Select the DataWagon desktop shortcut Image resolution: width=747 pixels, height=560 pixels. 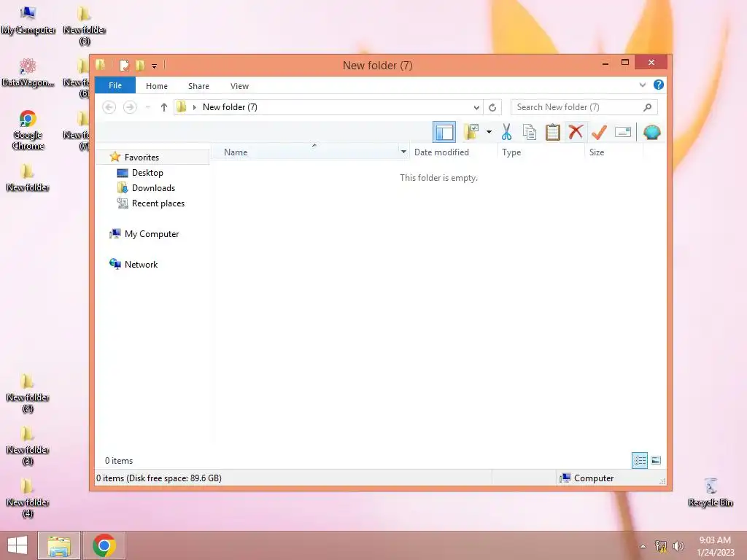tap(28, 72)
